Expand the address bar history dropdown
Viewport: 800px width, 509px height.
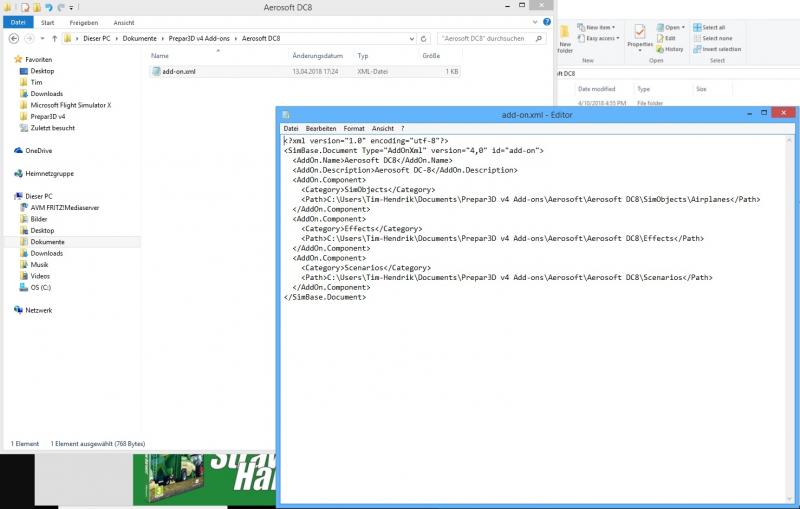click(412, 38)
